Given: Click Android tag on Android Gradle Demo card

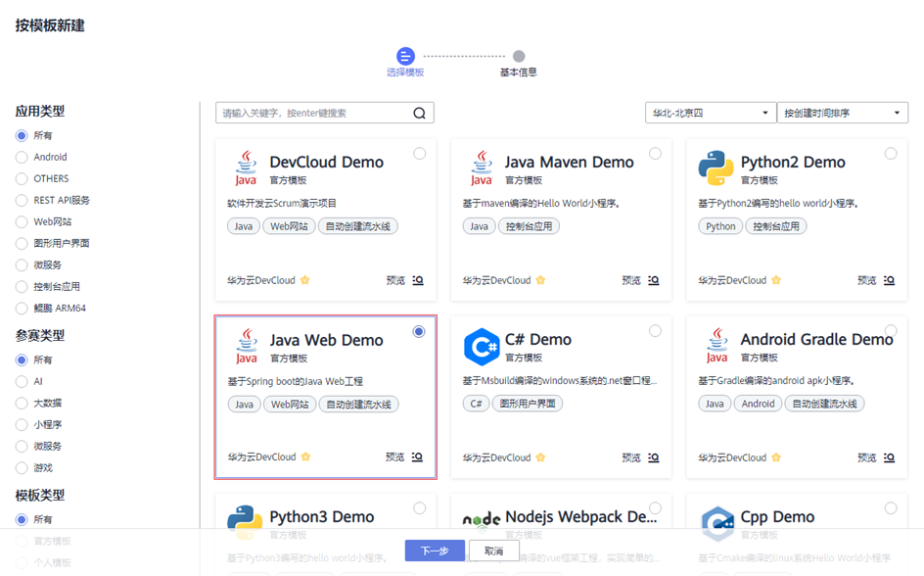Looking at the screenshot, I should [758, 404].
